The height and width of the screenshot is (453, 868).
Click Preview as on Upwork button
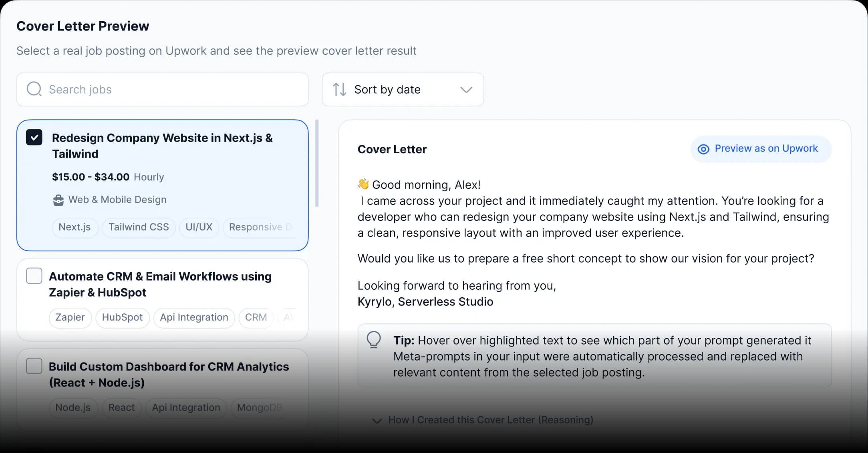(x=761, y=149)
